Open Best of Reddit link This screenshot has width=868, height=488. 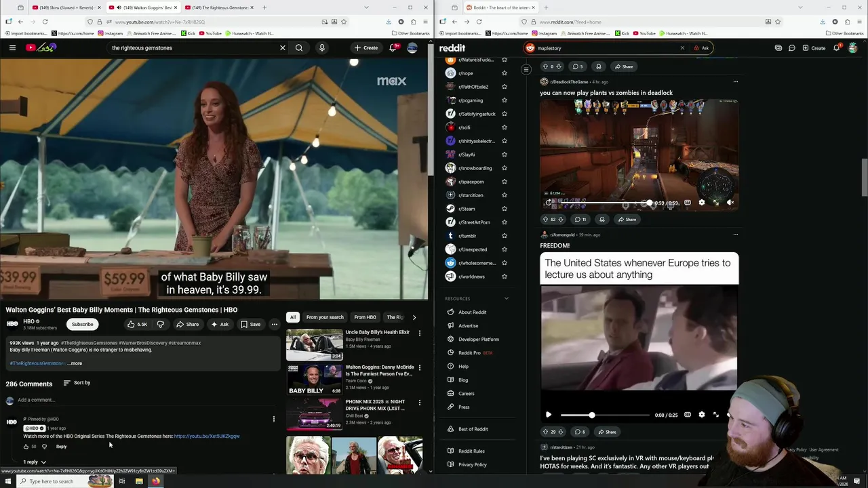coord(473,429)
